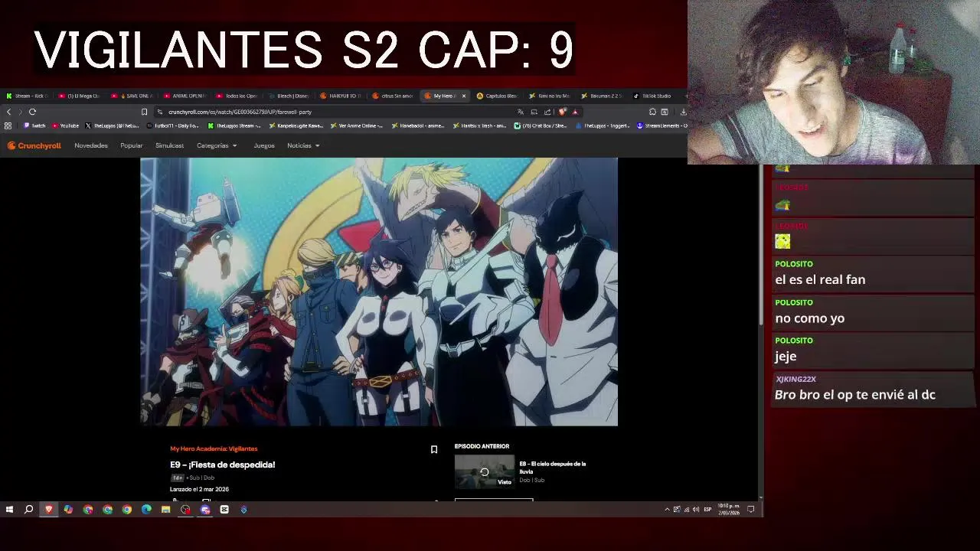The image size is (980, 551).
Task: Open CapCut icon in taskbar
Action: pos(224,510)
